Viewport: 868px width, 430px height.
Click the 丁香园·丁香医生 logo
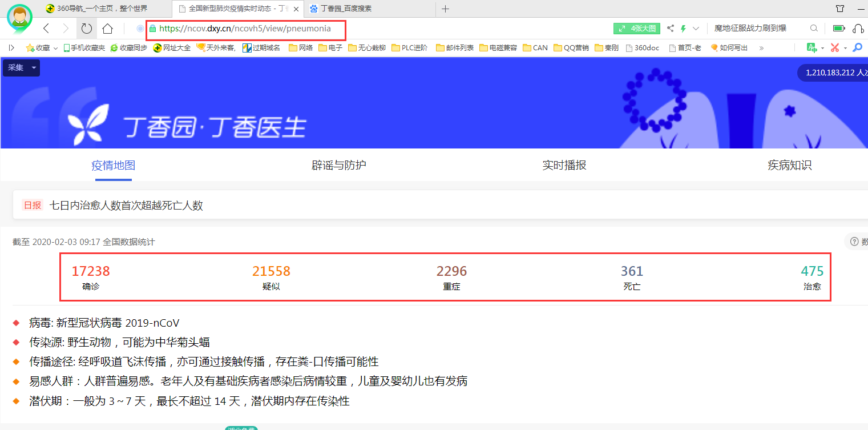[x=187, y=126]
